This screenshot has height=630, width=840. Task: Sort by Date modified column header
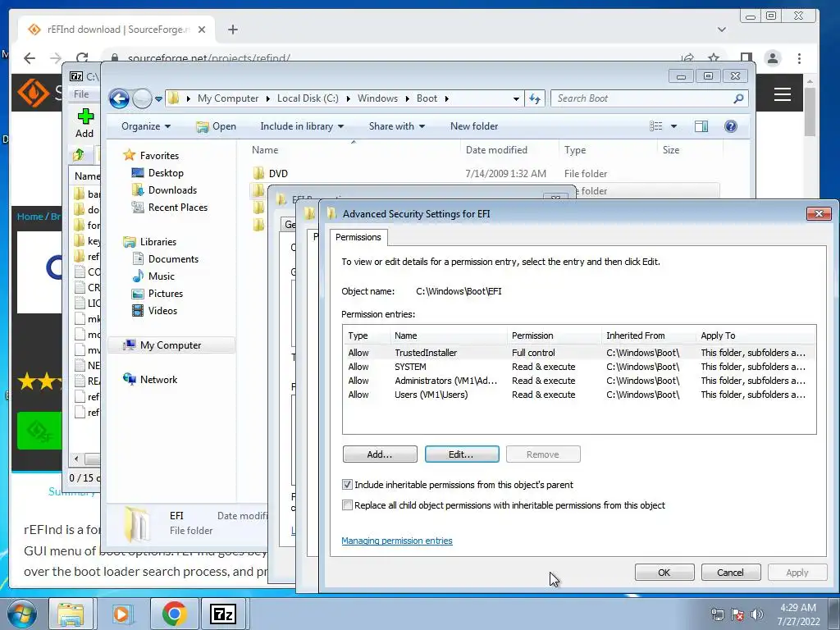click(x=509, y=150)
